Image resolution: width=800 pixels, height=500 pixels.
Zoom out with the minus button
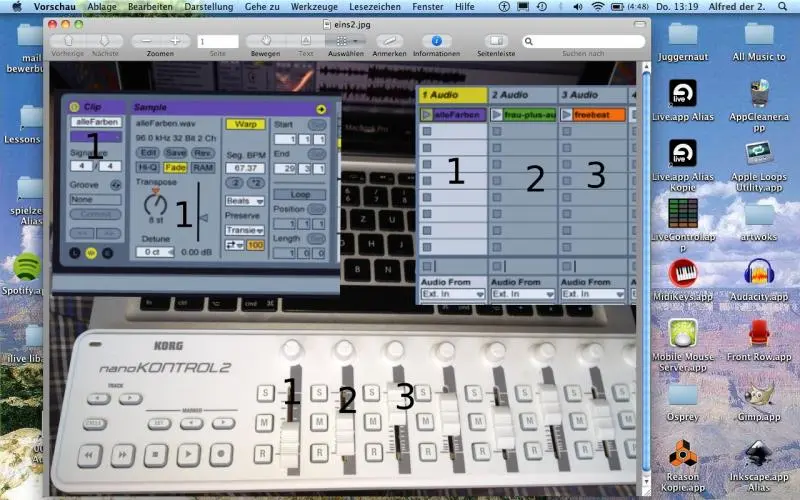coord(145,41)
